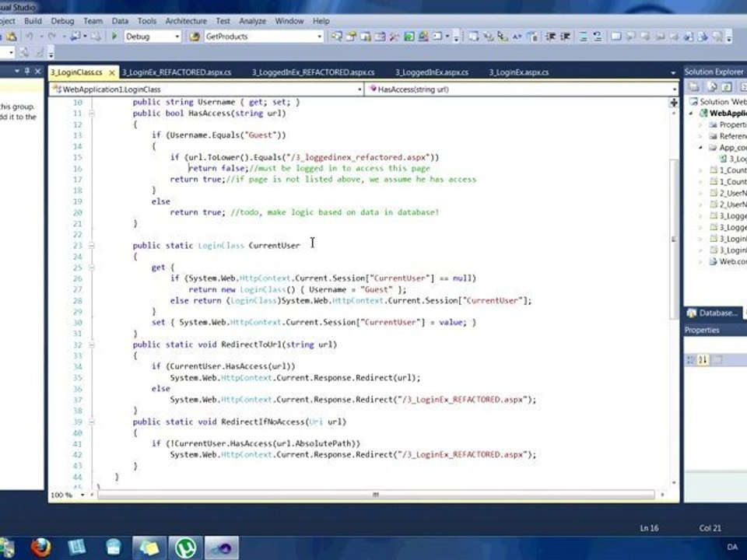Viewport: 747px width, 560px height.
Task: Close the 3_LoginClass.cs tab
Action: (112, 73)
